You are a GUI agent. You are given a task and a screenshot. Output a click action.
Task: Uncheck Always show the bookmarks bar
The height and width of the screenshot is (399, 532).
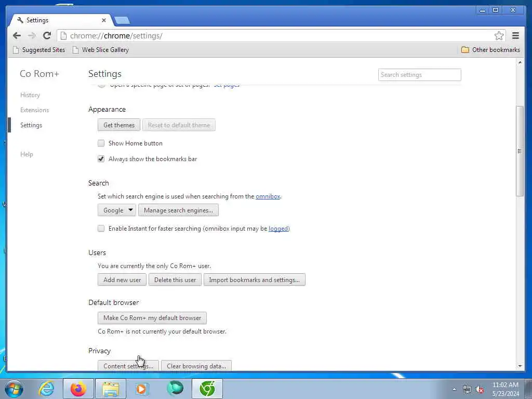(x=101, y=159)
